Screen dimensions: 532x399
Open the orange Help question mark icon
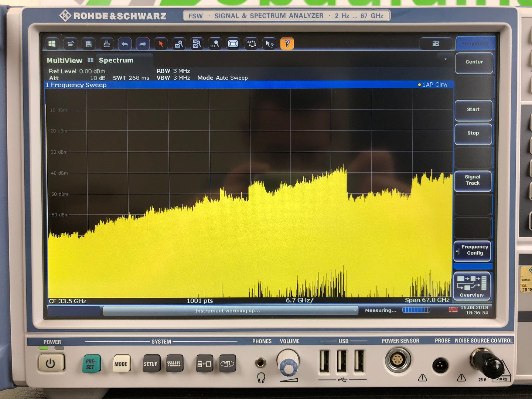pos(287,44)
